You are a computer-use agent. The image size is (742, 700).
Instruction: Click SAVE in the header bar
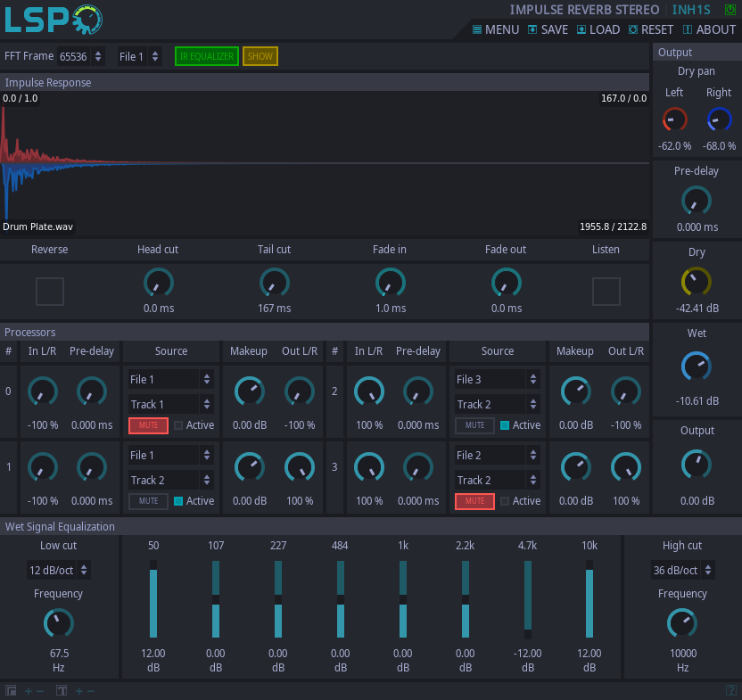tap(548, 29)
